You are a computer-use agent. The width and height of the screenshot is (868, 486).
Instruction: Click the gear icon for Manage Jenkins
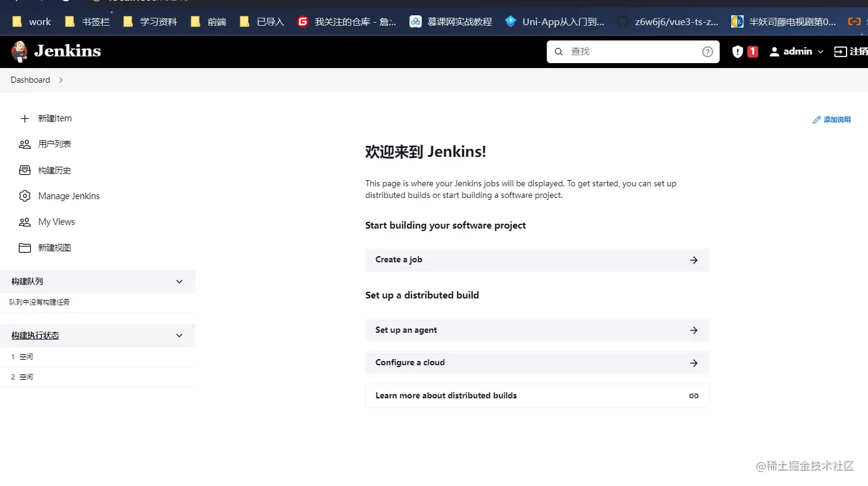[x=25, y=196]
